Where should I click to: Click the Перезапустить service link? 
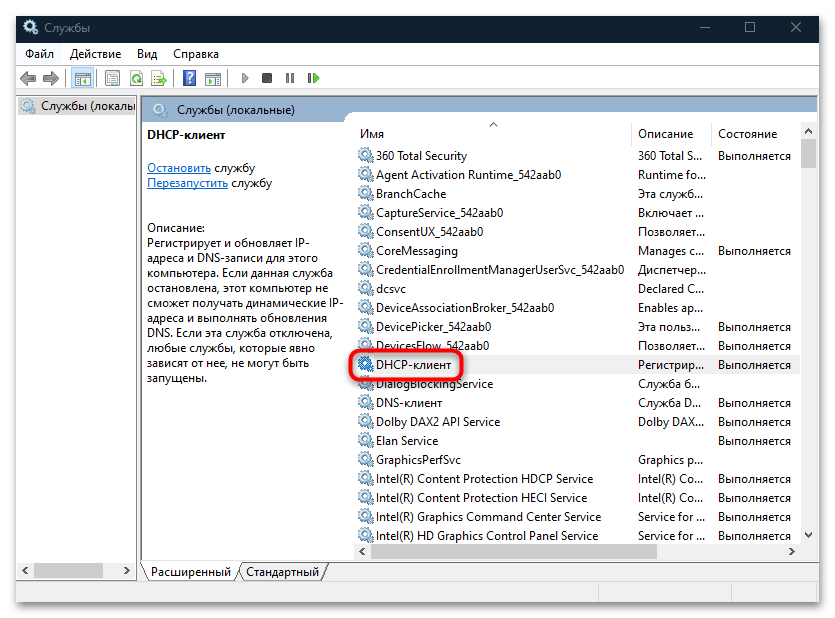coord(188,183)
